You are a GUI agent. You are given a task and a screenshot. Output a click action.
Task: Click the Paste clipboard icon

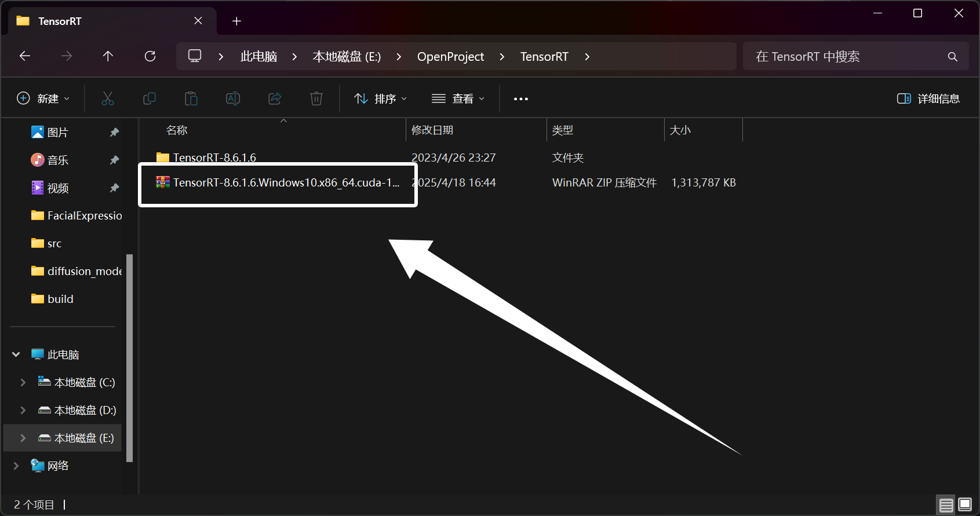click(x=191, y=98)
